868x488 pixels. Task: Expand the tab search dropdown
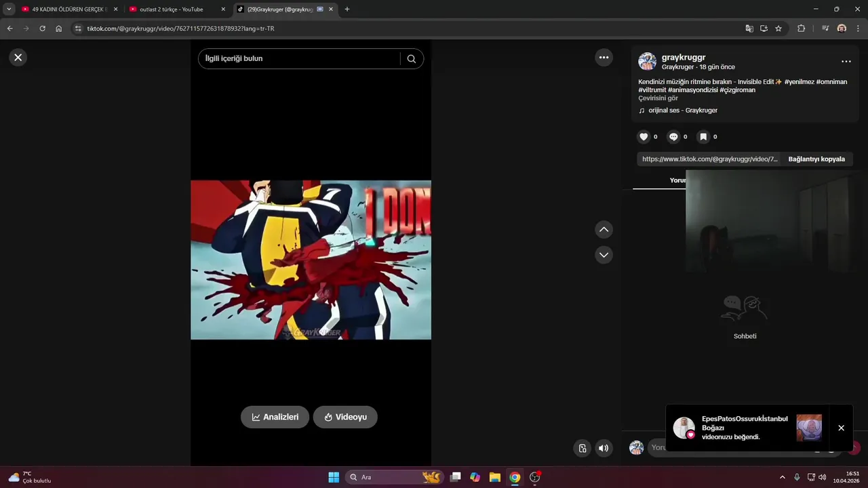click(9, 9)
